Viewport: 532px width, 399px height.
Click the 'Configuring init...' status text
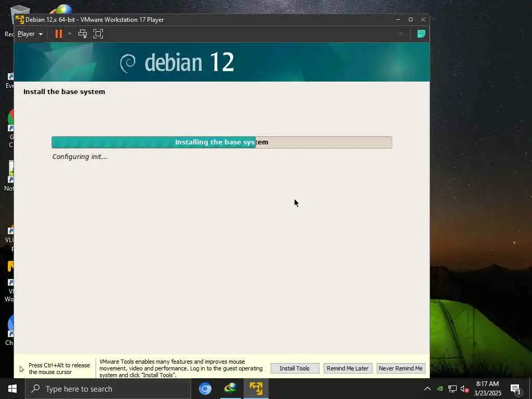pos(79,157)
